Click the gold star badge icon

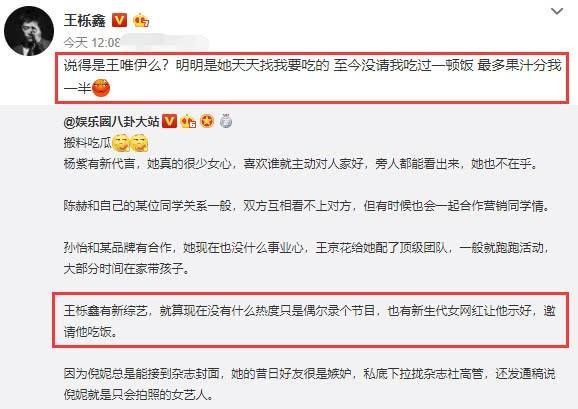tap(207, 121)
